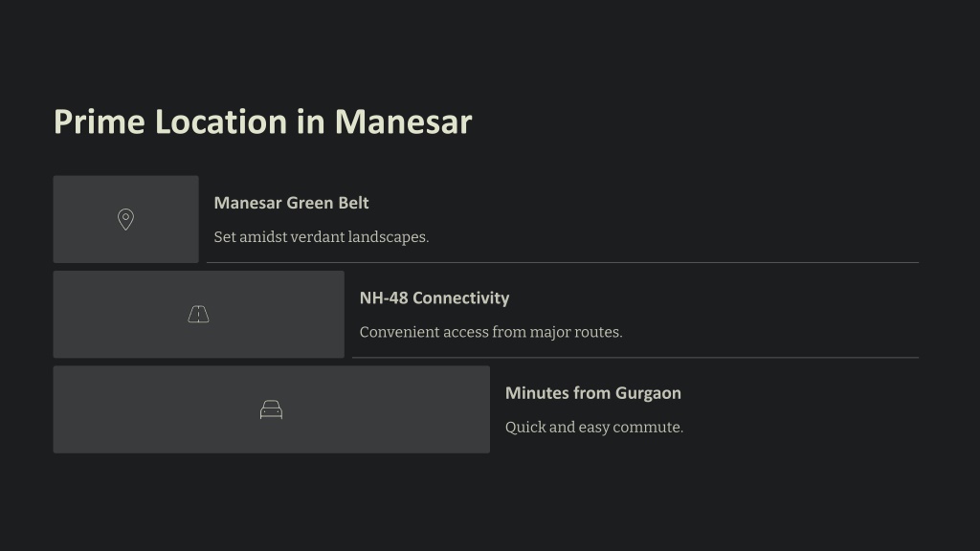980x551 pixels.
Task: Select the 'NH-48 Connectivity' heading
Action: (434, 298)
